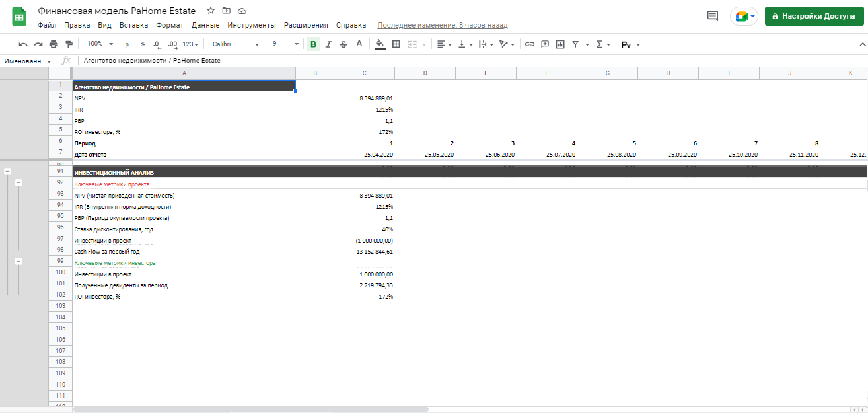
Task: Click the Functions sigma icon
Action: [599, 44]
